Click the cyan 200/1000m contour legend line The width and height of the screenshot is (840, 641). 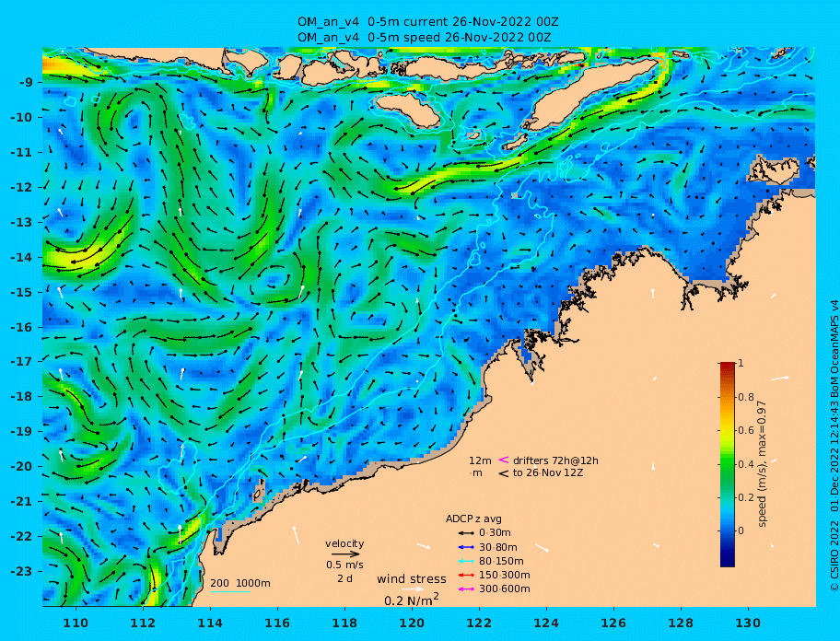(230, 592)
